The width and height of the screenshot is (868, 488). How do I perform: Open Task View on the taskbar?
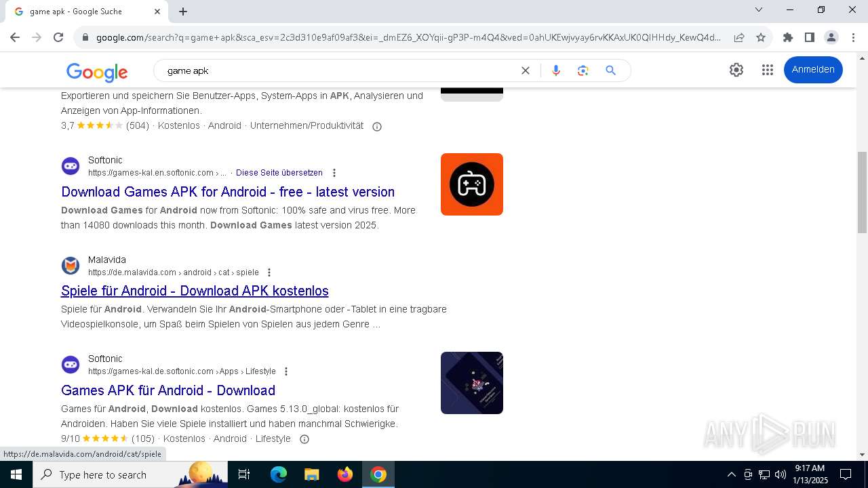[x=244, y=474]
